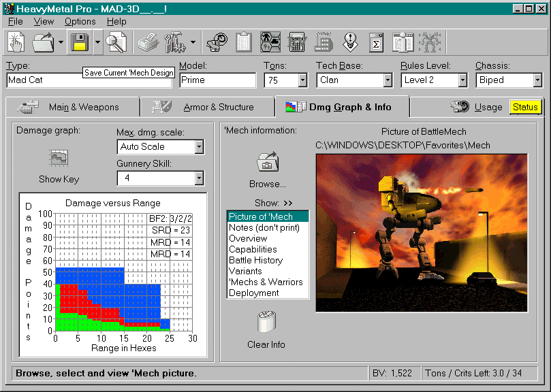Screen dimensions: 551x392
Task: Select "Variants" in the Show list
Action: tap(268, 271)
